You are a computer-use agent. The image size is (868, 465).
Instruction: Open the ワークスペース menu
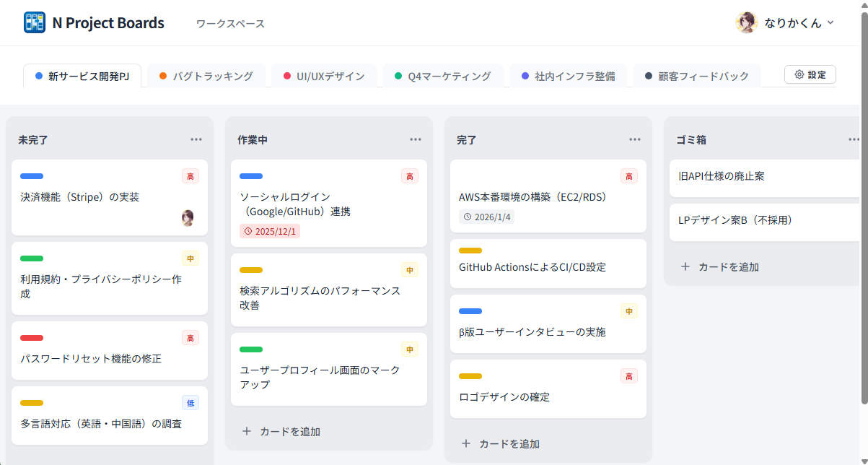click(230, 24)
